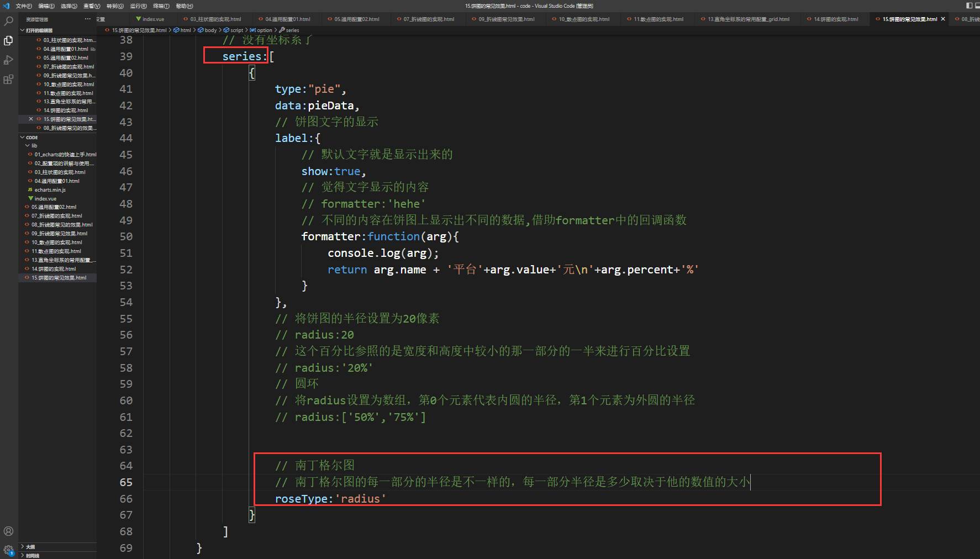Screen dimensions: 980x559
Task: Toggle layout icon in title bar
Action: (969, 6)
